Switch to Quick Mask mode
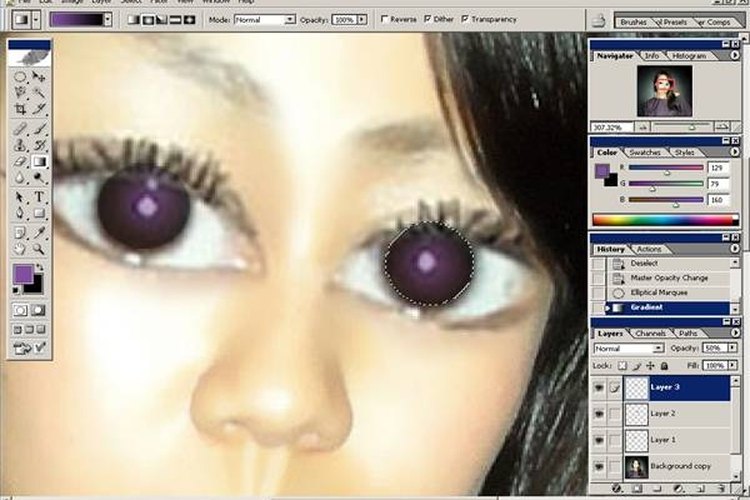Viewport: 750px width, 500px height. [x=39, y=311]
